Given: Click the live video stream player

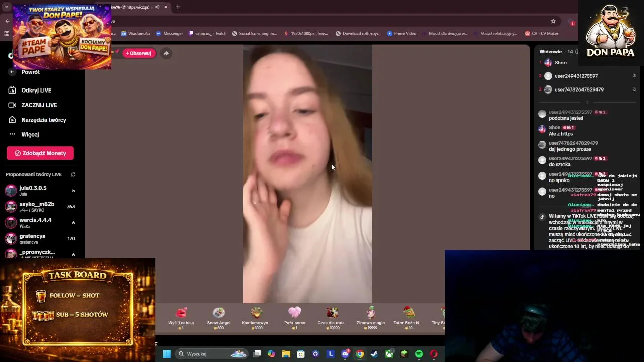Looking at the screenshot, I should (307, 174).
